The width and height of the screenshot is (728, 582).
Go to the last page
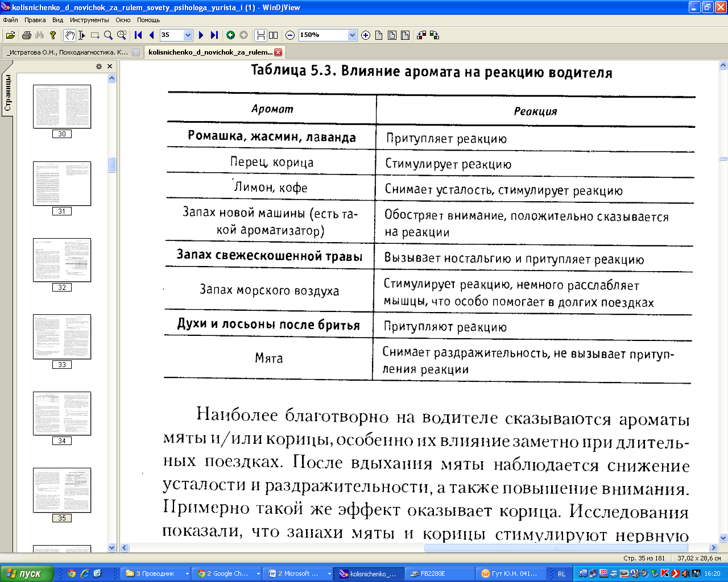(x=214, y=35)
